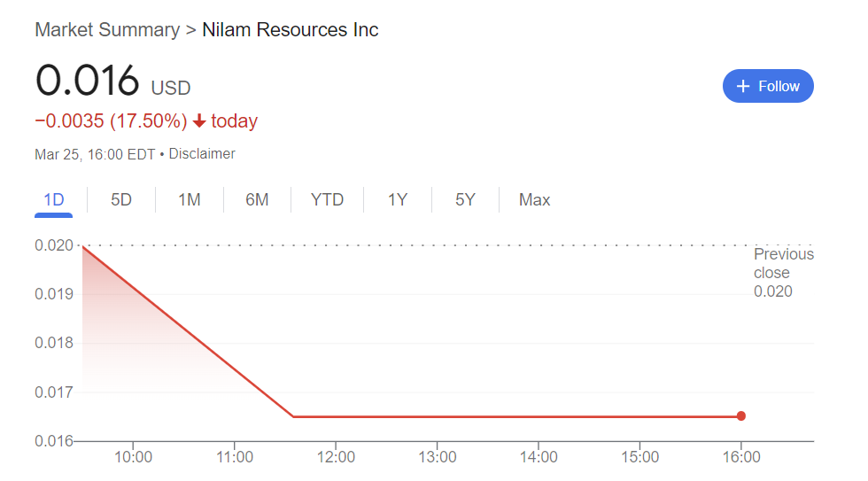Click the Previous close label
Image resolution: width=868 pixels, height=481 pixels.
point(783,264)
